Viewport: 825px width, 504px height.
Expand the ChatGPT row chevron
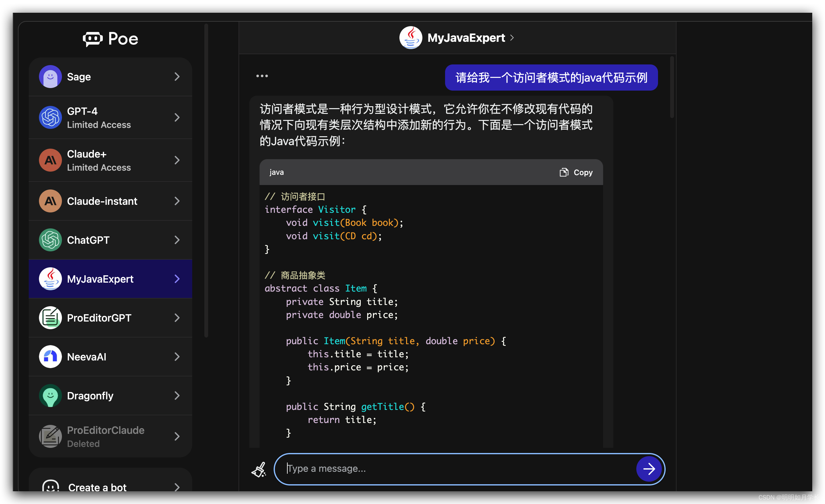coord(177,240)
